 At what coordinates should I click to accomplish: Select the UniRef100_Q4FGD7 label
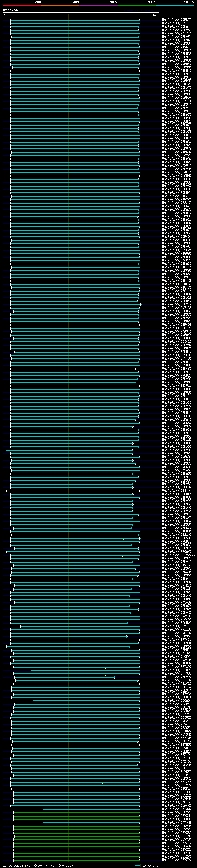tap(177, 152)
